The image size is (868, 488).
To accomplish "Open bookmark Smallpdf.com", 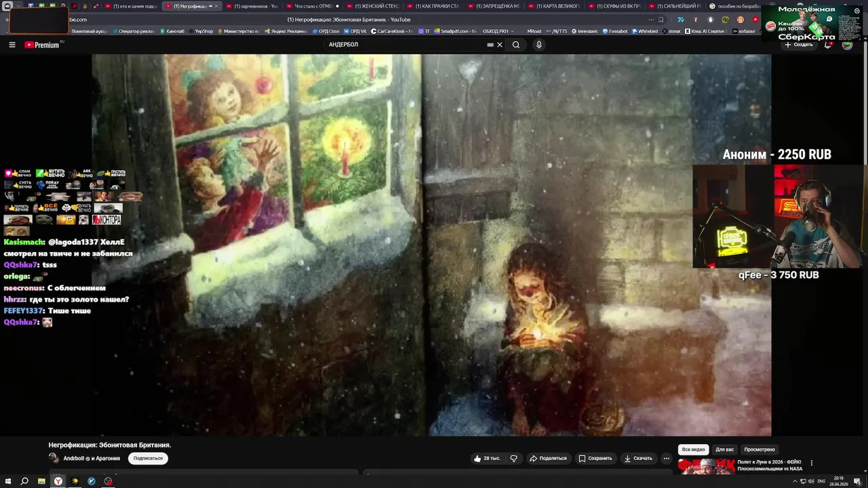I will pos(456,31).
